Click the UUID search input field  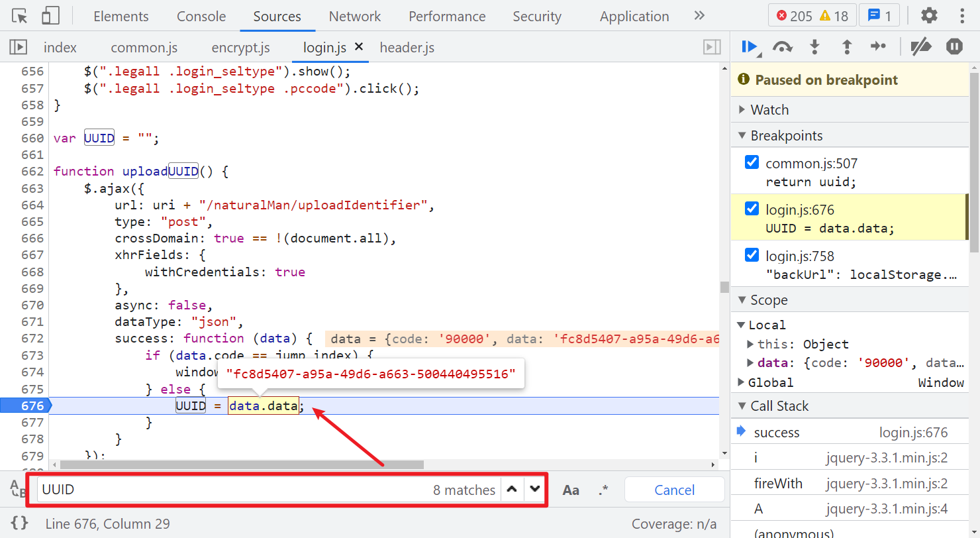click(232, 490)
